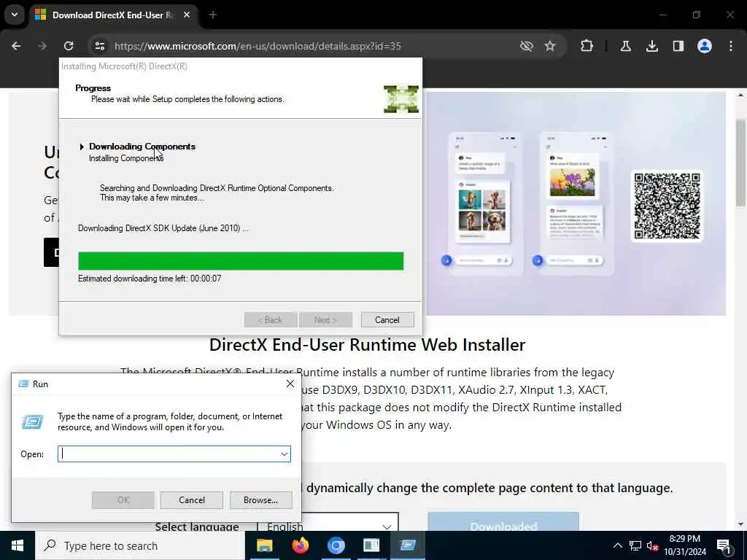This screenshot has width=747, height=560.
Task: Show hidden system tray icons
Action: click(617, 545)
